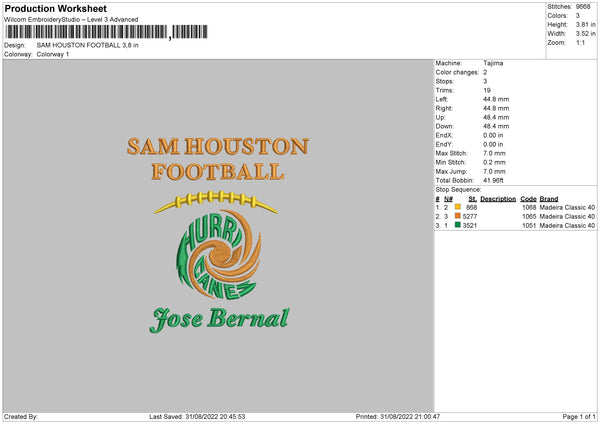Click 'Jose Bernal' embroidered name in design

click(x=220, y=320)
